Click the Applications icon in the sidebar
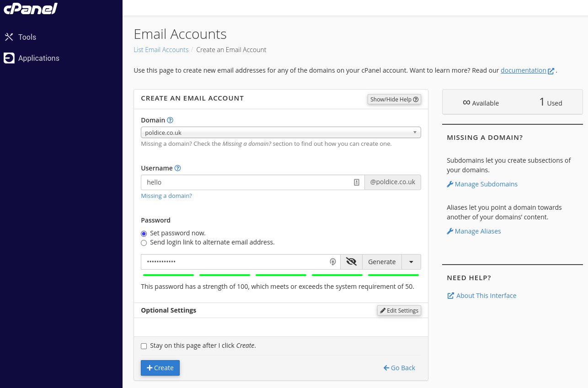The image size is (588, 388). pos(9,58)
